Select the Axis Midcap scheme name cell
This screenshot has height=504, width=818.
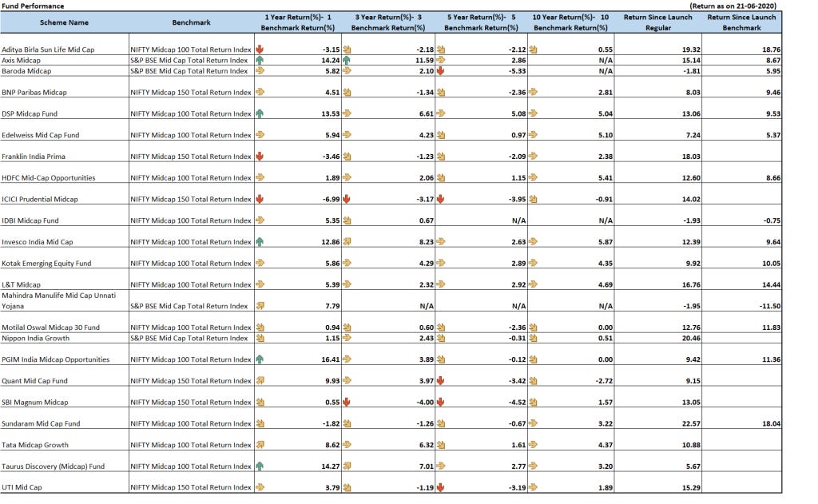point(65,60)
